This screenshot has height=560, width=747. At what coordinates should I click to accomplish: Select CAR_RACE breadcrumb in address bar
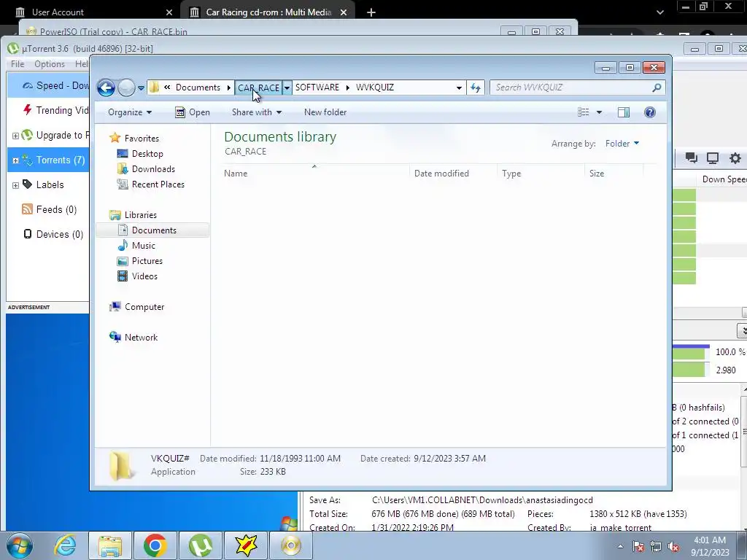pyautogui.click(x=258, y=87)
